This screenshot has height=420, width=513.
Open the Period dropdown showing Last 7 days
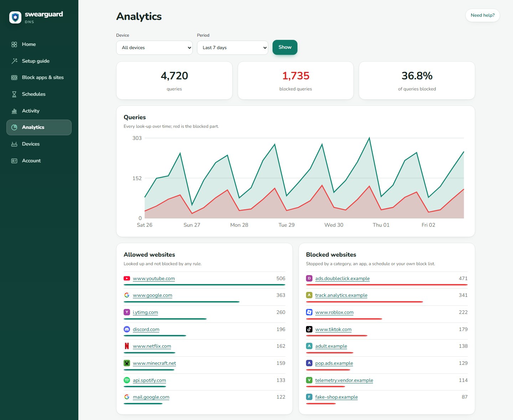tap(233, 48)
